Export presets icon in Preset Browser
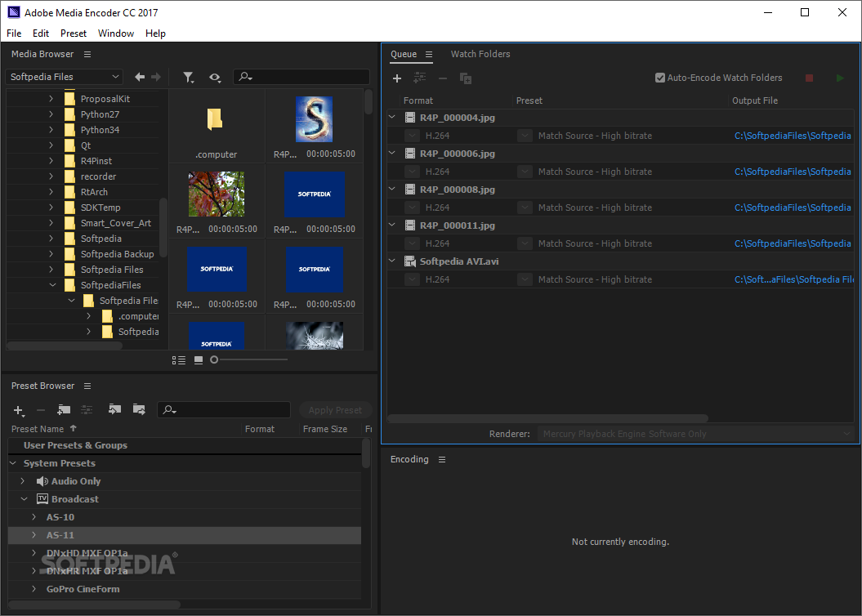The width and height of the screenshot is (862, 616). click(x=139, y=408)
